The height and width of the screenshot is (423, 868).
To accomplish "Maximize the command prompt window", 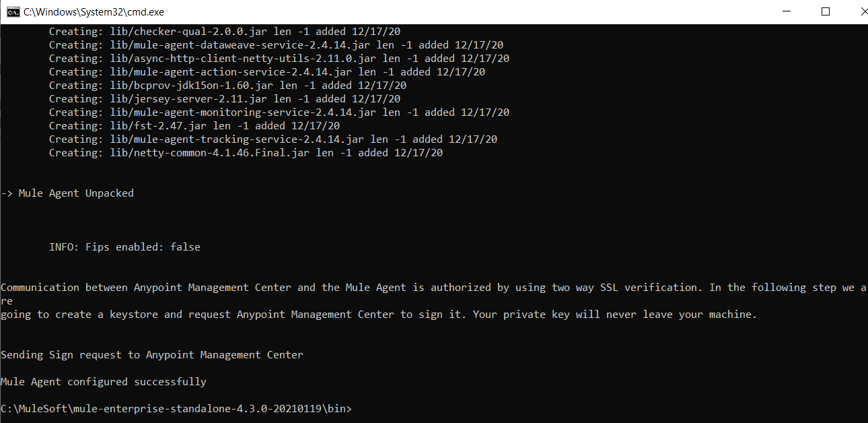I will (x=826, y=11).
